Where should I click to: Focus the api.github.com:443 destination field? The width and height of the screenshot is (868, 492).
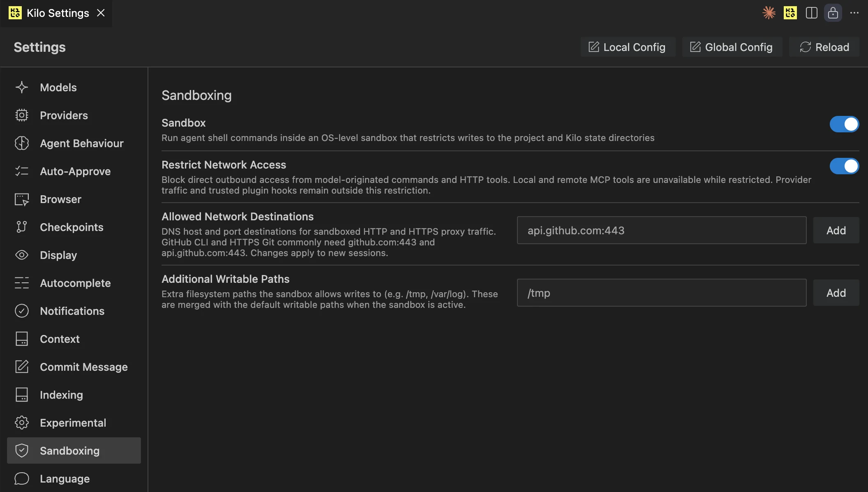point(662,230)
